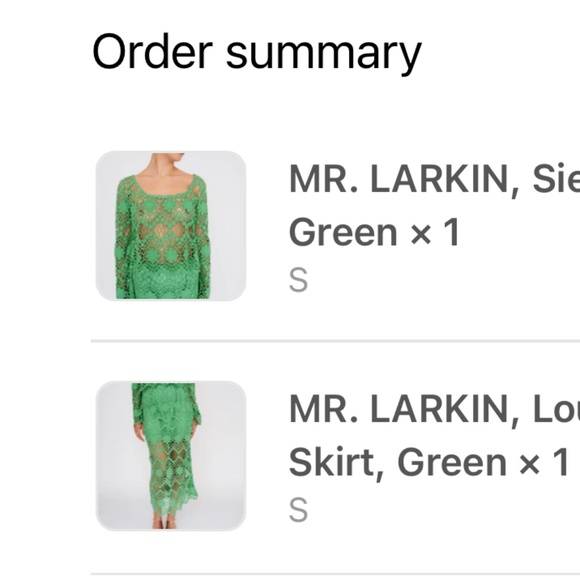Click the size S label under skirt item
This screenshot has height=580, width=580.
coord(298,510)
